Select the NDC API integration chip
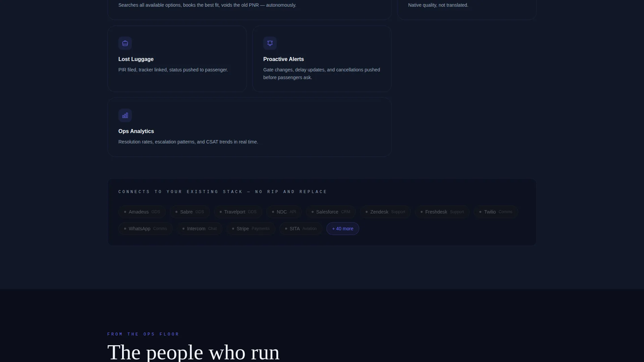This screenshot has width=644, height=362. click(x=284, y=212)
